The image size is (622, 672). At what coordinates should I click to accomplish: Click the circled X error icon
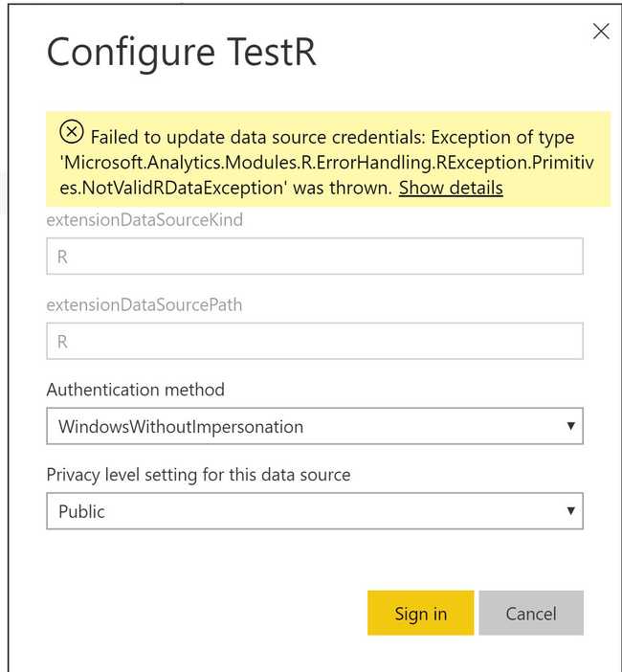click(72, 132)
